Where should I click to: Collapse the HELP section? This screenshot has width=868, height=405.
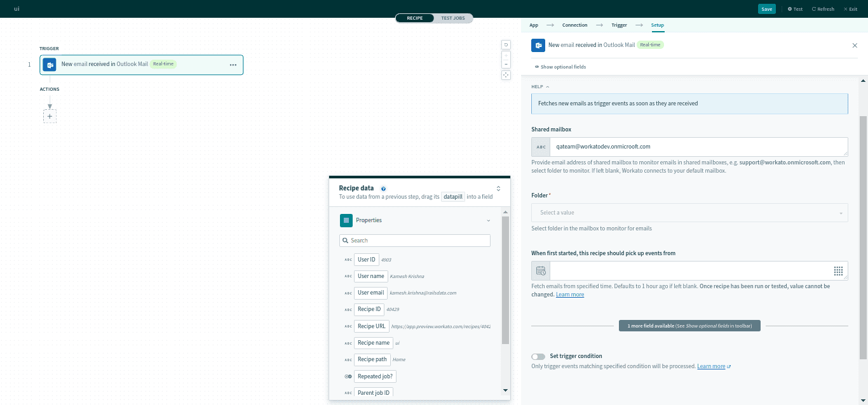548,86
